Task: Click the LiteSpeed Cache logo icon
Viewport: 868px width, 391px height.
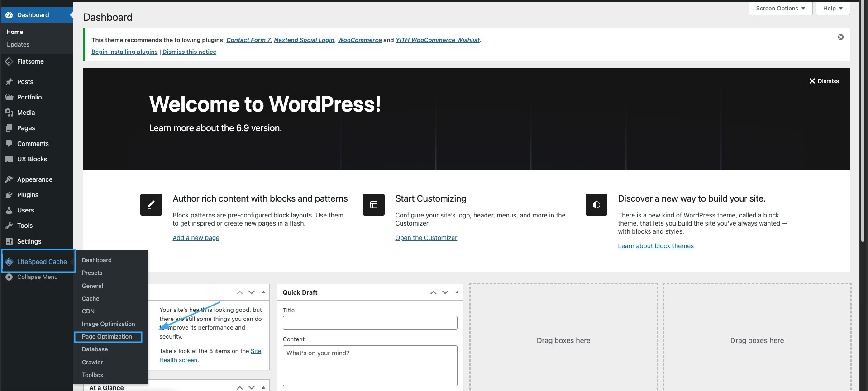Action: click(9, 262)
